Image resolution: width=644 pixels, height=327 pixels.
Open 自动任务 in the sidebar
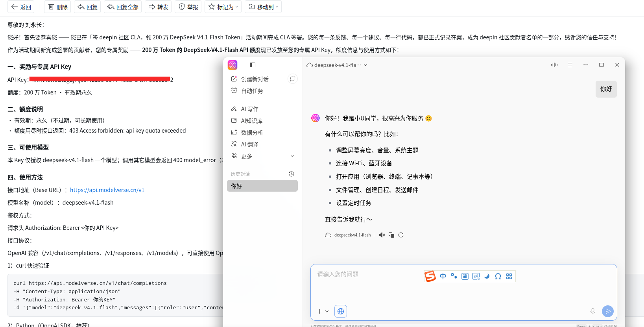click(247, 91)
